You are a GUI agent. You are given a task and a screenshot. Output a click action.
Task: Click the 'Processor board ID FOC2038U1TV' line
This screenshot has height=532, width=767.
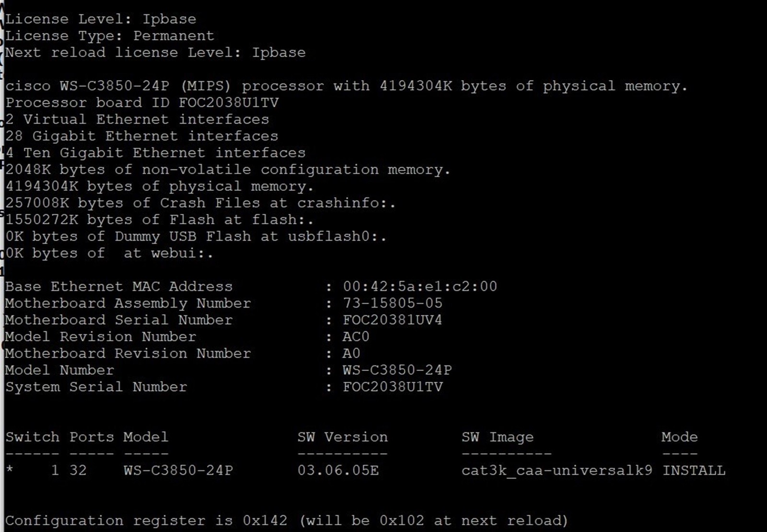142,103
